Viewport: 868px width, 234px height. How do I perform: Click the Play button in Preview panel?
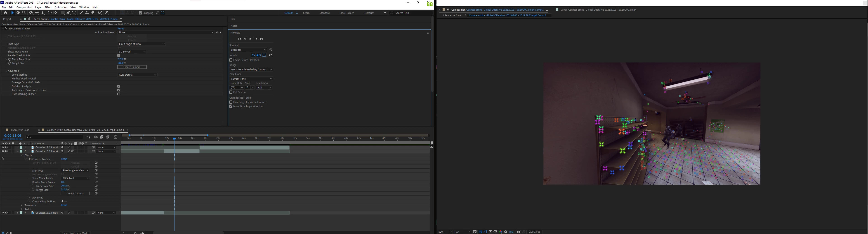coord(251,39)
